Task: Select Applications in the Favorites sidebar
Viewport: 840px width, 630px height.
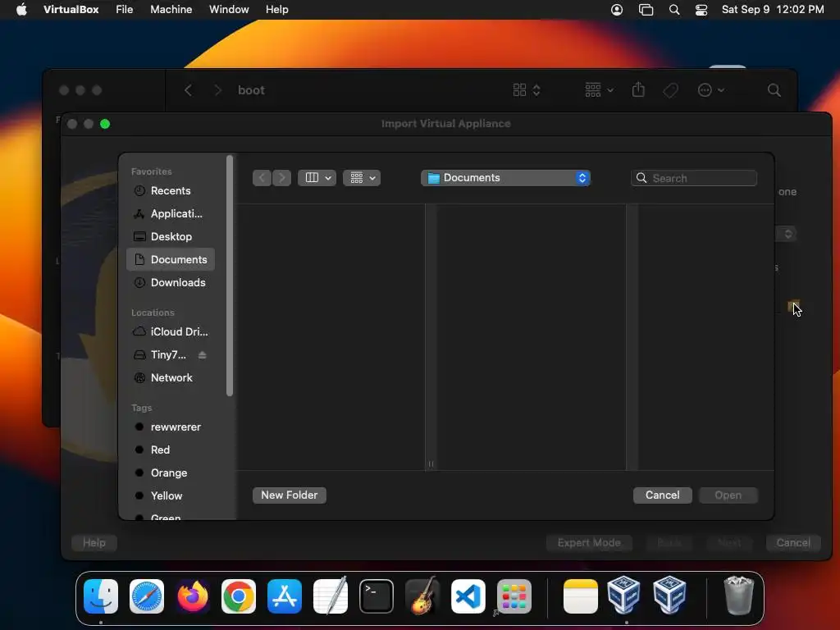Action: (x=171, y=214)
